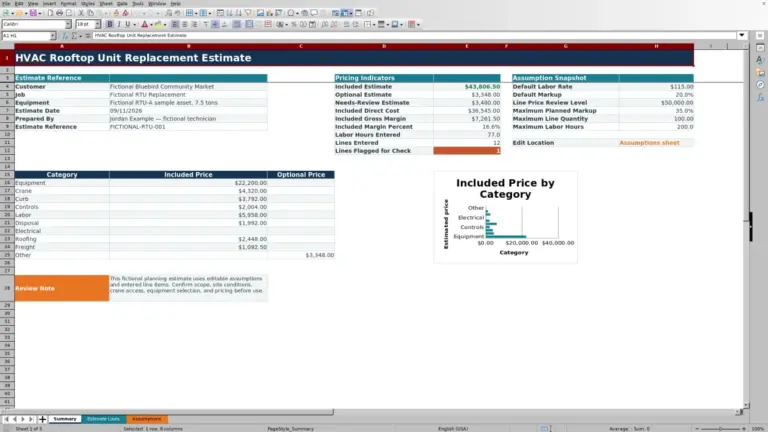The height and width of the screenshot is (432, 768).
Task: Open the Save button dropdown arrow
Action: (x=40, y=13)
